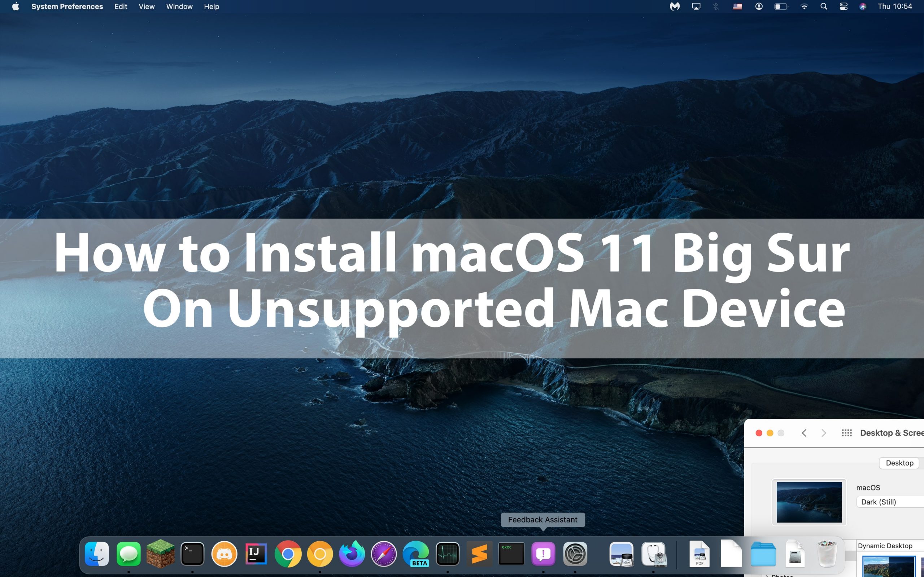This screenshot has width=924, height=577.
Task: Open System Preferences from the Dock
Action: 575,553
